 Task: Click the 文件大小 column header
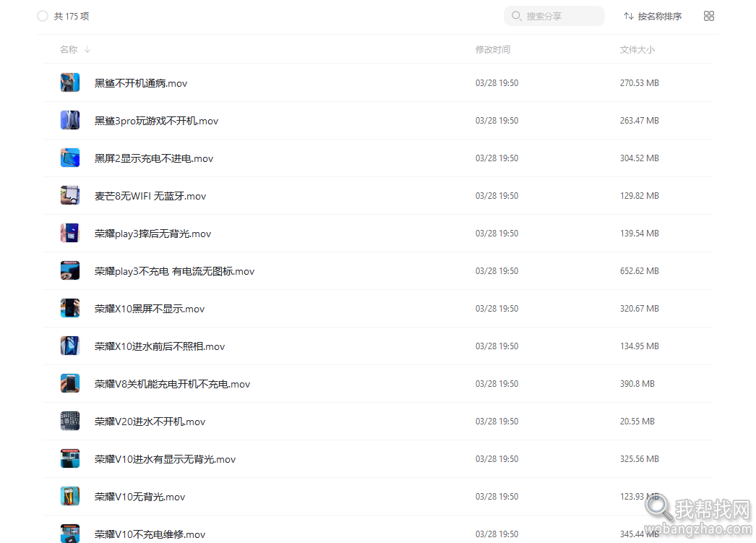coord(637,49)
